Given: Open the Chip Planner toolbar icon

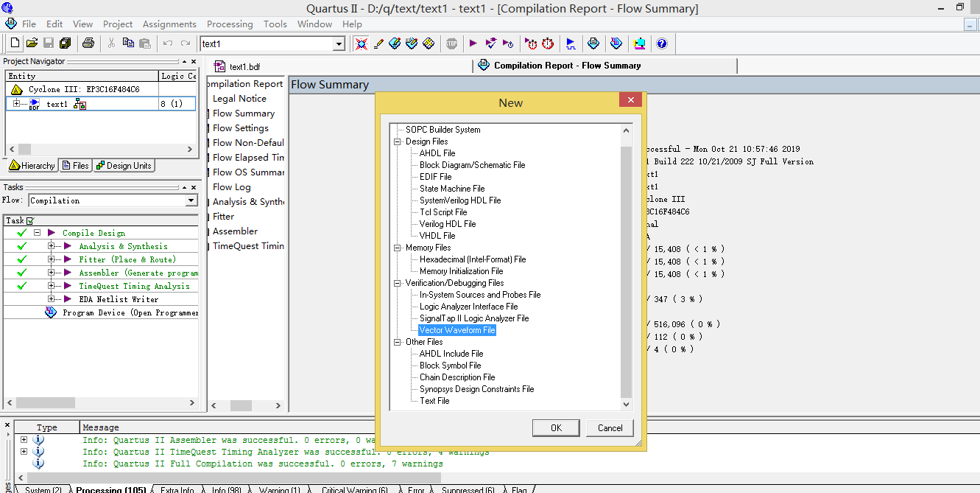Looking at the screenshot, I should pos(412,43).
